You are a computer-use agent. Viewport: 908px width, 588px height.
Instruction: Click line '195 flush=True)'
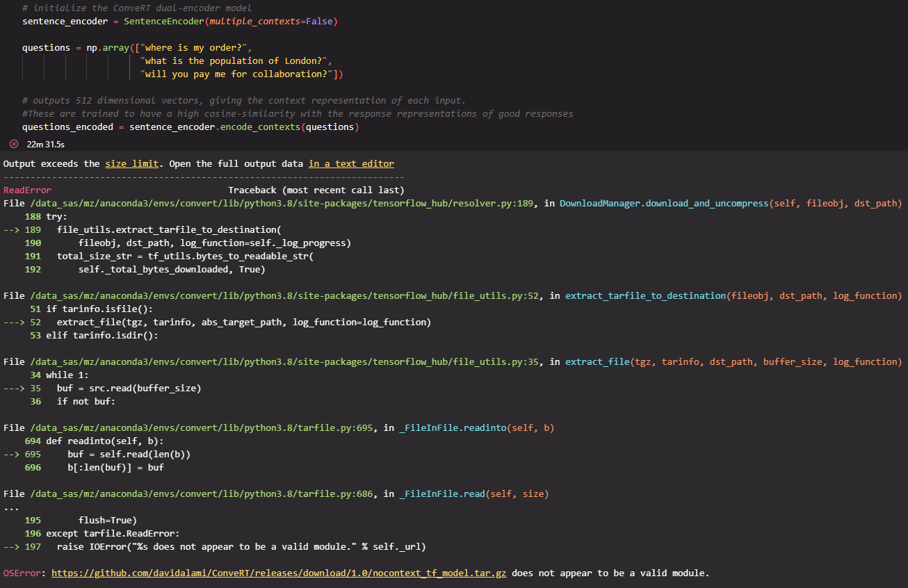click(81, 521)
